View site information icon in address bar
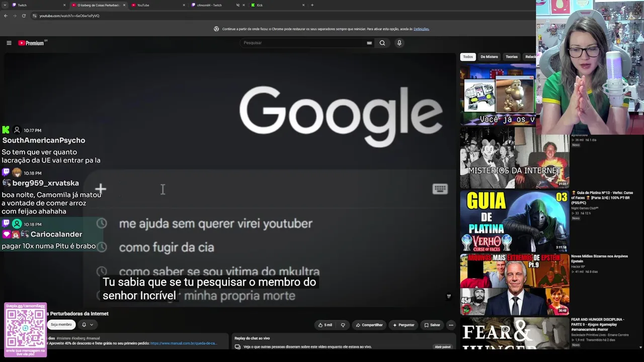 click(x=35, y=16)
